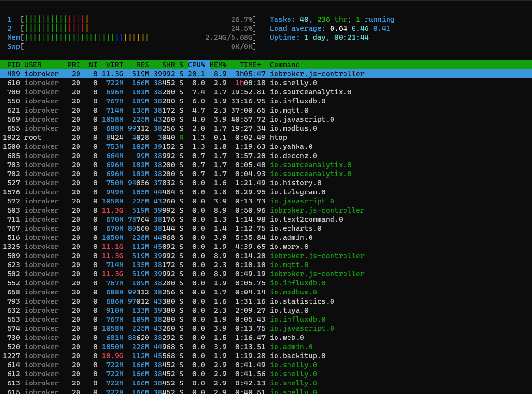Image resolution: width=532 pixels, height=394 pixels.
Task: Sort by the Command column header
Action: [x=285, y=65]
